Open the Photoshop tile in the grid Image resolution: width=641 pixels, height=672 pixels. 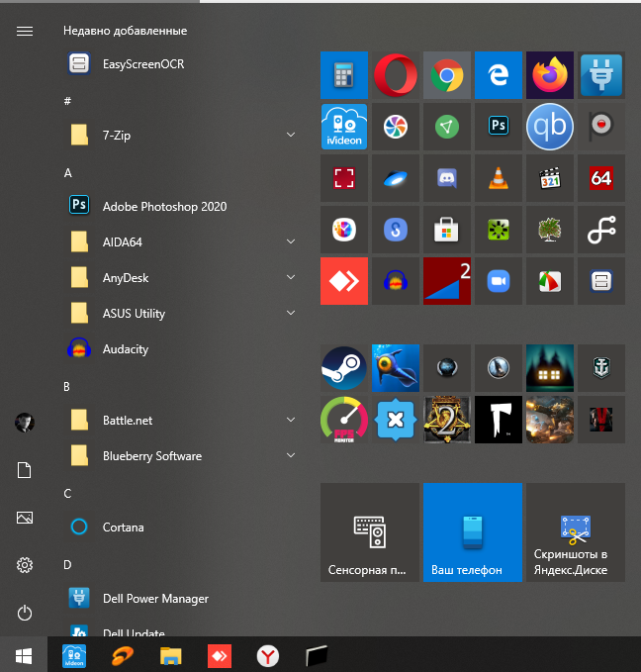tap(499, 127)
